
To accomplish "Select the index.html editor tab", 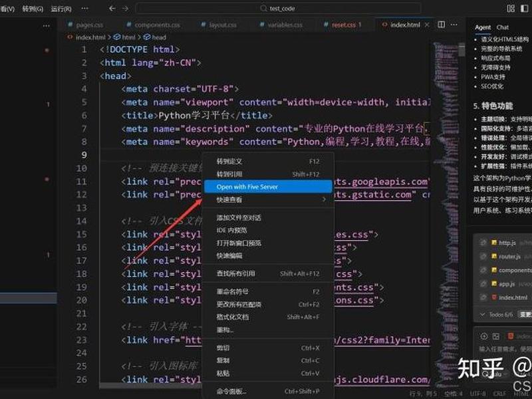I will click(405, 25).
